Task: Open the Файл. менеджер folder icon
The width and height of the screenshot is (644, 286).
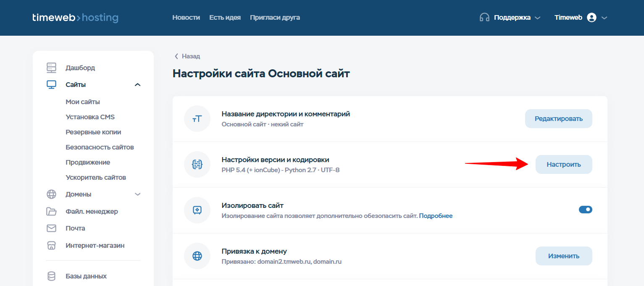Action: click(x=51, y=212)
